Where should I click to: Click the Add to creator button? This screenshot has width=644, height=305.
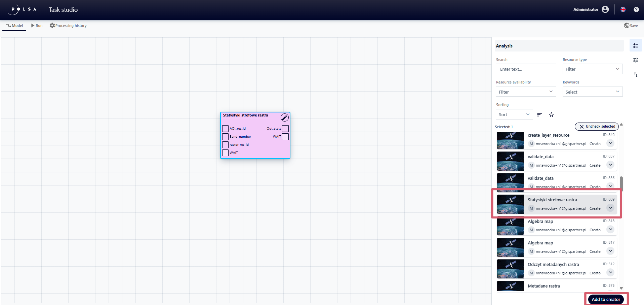tap(606, 299)
